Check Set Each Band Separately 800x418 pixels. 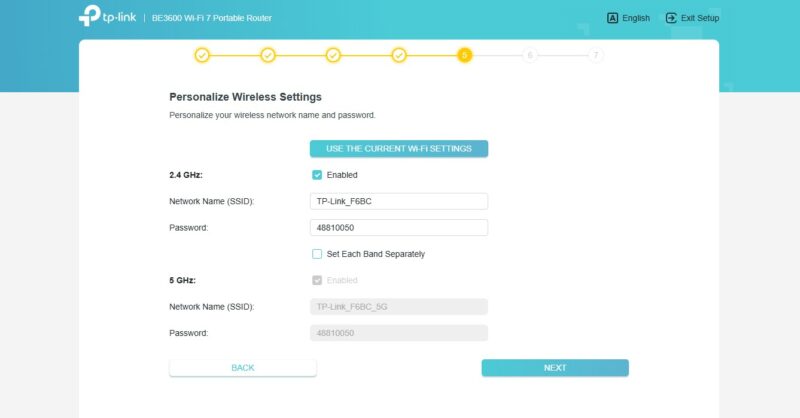(317, 254)
